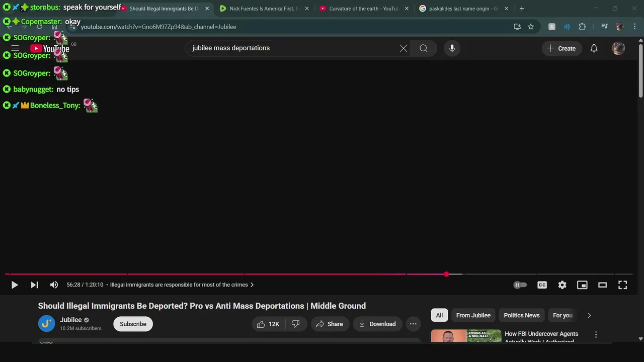
Task: Open the more actions ellipsis menu
Action: pyautogui.click(x=413, y=324)
